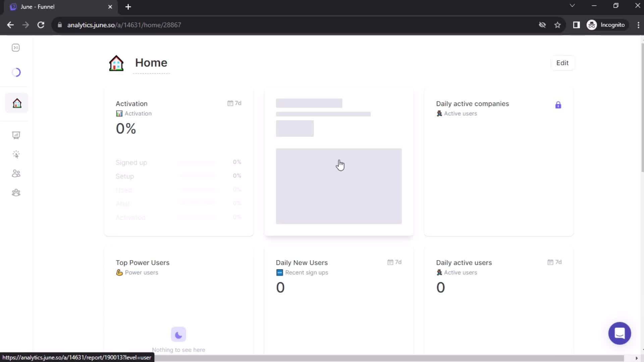Toggle the loading chart in middle card
644x362 pixels.
click(x=338, y=186)
